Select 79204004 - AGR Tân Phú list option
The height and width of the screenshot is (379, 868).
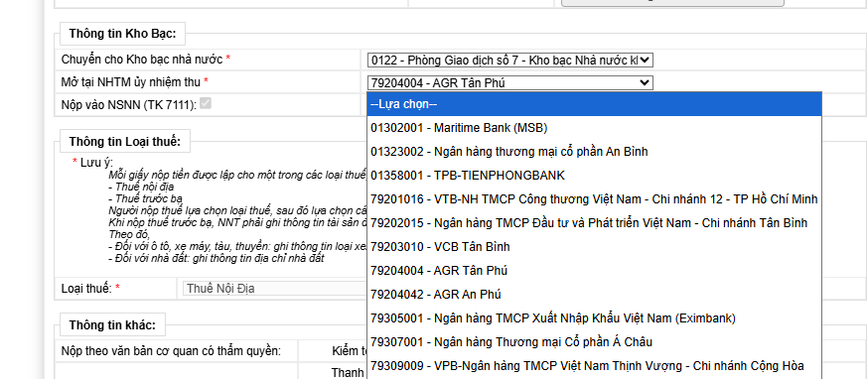pyautogui.click(x=594, y=271)
